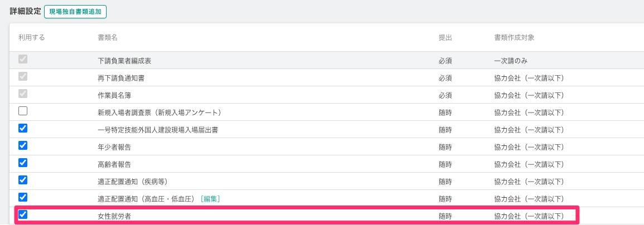Click the 書類名 column header

coord(107,37)
